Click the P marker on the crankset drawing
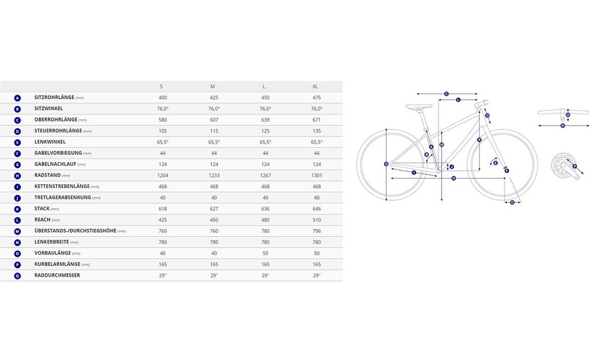Image resolution: width=591 pixels, height=364 pixels. pos(575,166)
